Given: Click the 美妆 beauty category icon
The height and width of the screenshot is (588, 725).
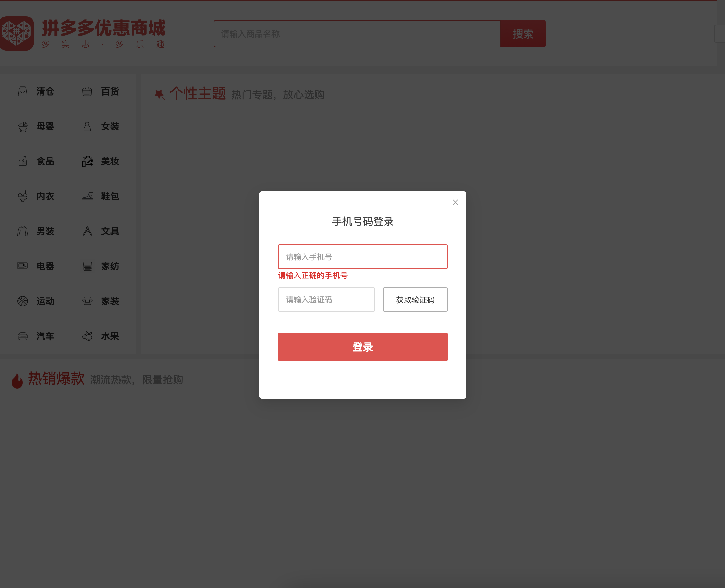Looking at the screenshot, I should click(87, 162).
